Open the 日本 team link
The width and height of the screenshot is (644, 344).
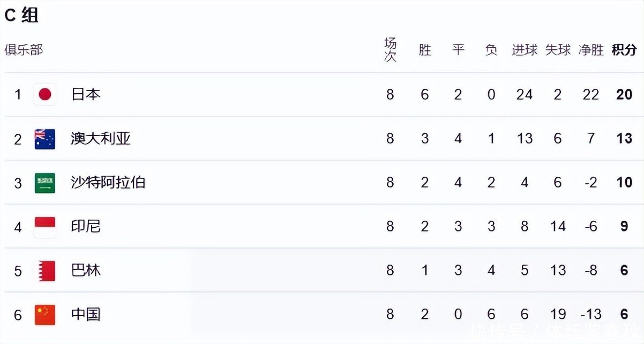click(86, 95)
